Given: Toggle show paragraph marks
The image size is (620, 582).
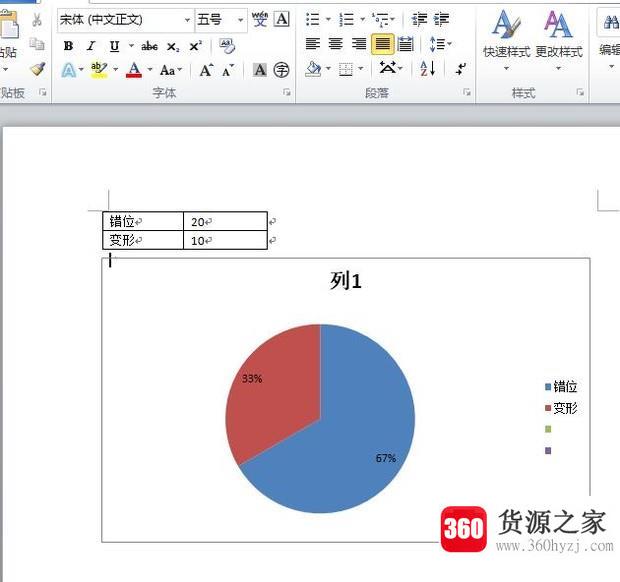Looking at the screenshot, I should (x=461, y=69).
